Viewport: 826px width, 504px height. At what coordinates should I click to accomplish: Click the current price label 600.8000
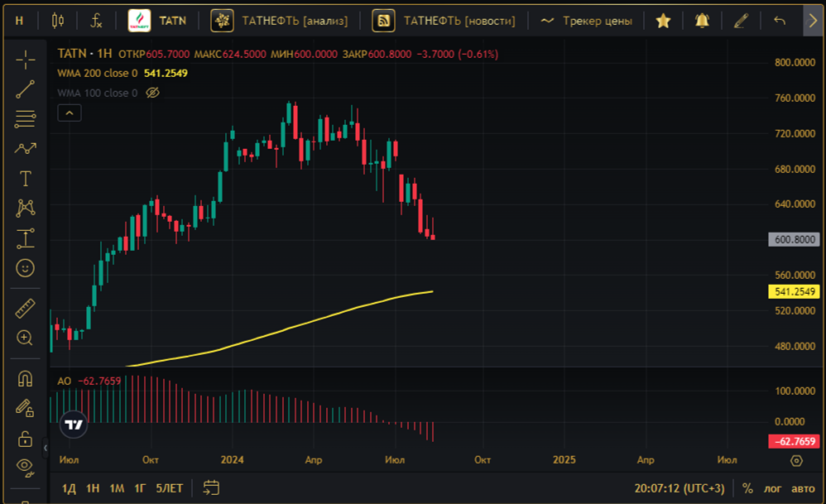pyautogui.click(x=795, y=240)
